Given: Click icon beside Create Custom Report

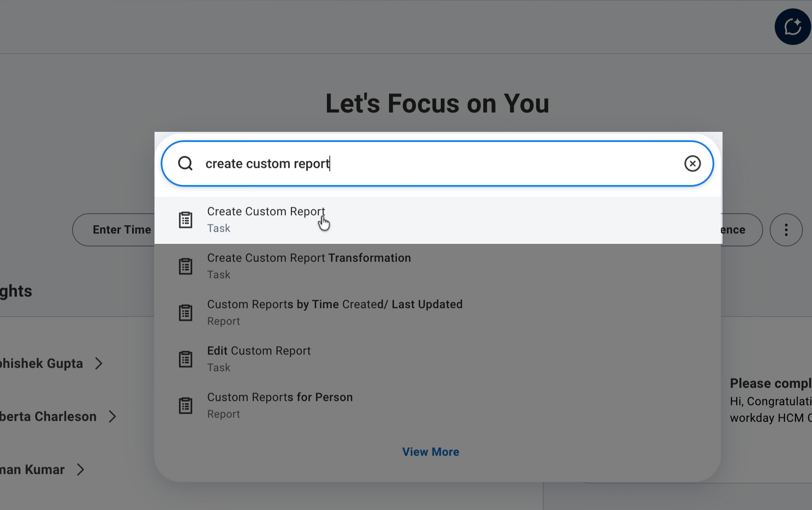Looking at the screenshot, I should 186,220.
